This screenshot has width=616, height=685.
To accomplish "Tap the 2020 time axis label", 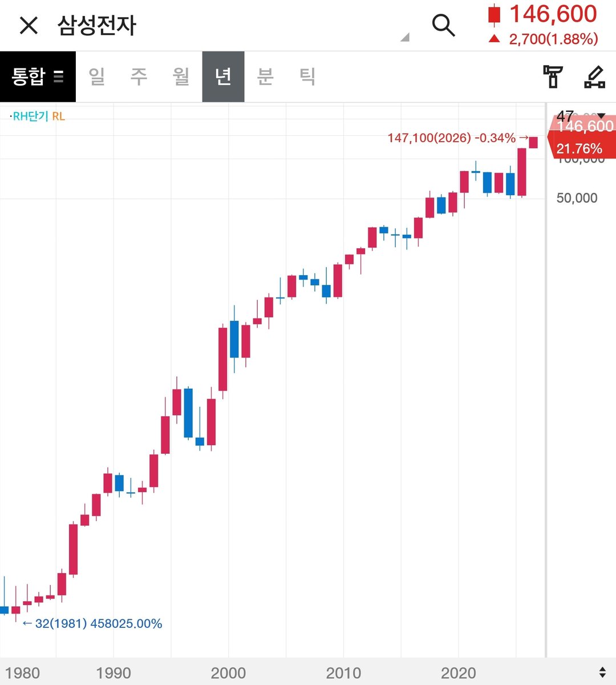I will [458, 673].
